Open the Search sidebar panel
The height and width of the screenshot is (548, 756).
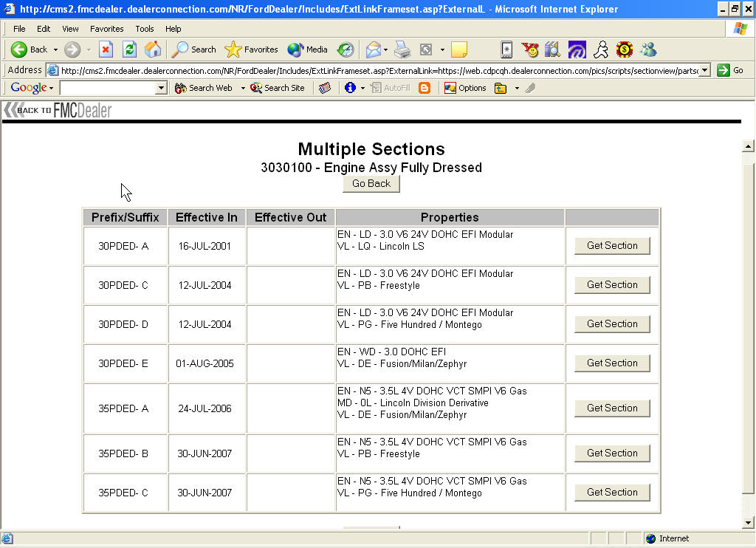coord(193,49)
